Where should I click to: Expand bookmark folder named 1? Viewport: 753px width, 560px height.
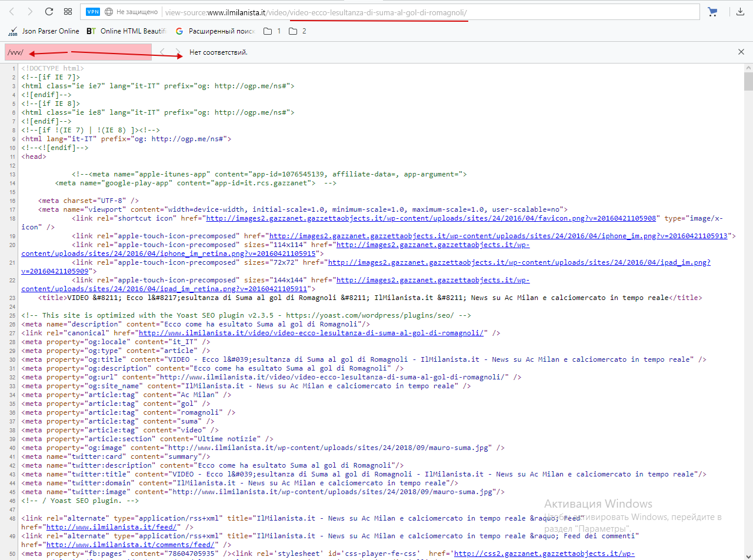(272, 31)
